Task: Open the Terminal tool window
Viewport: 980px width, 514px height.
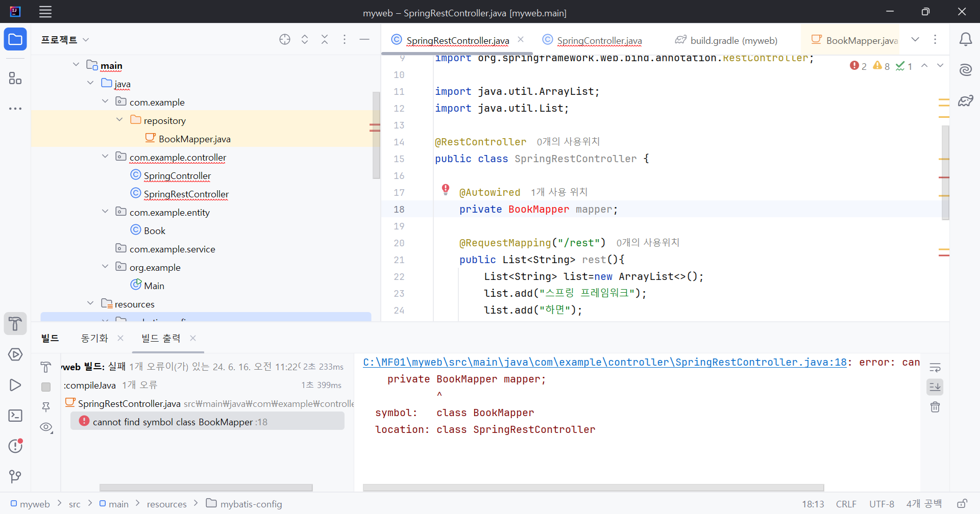Action: coord(15,416)
